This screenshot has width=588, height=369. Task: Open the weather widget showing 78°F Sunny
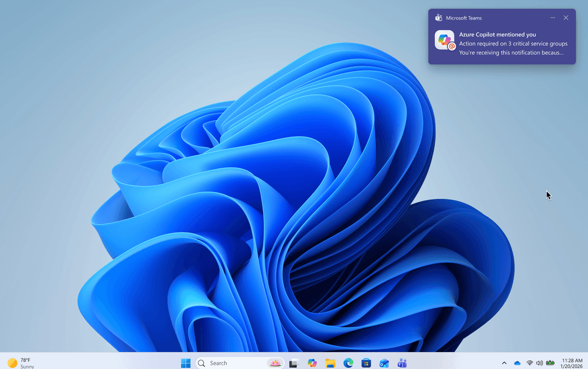21,363
